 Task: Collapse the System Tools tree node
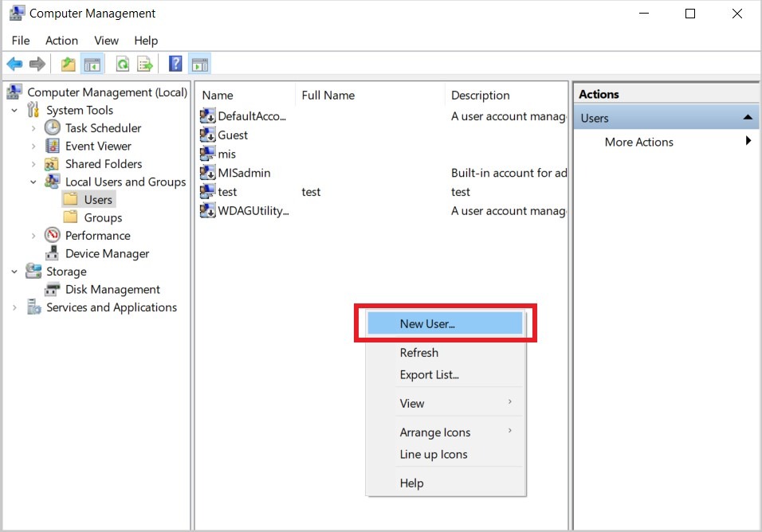(14, 111)
